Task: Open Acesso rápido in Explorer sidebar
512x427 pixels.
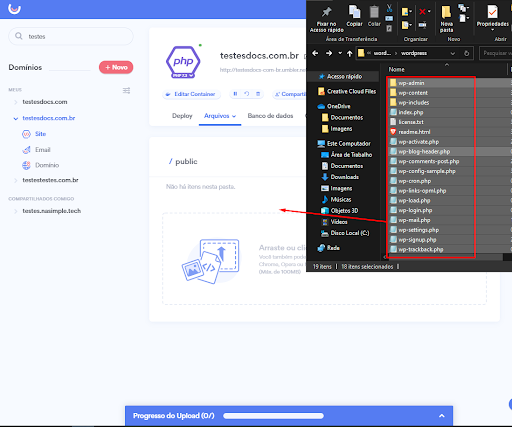Action: point(344,77)
